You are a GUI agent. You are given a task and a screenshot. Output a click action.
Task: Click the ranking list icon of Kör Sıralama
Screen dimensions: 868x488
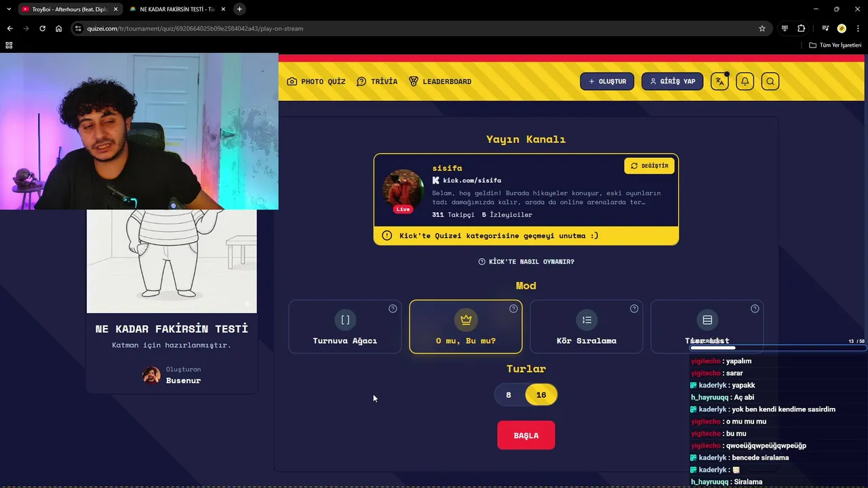[x=587, y=320]
